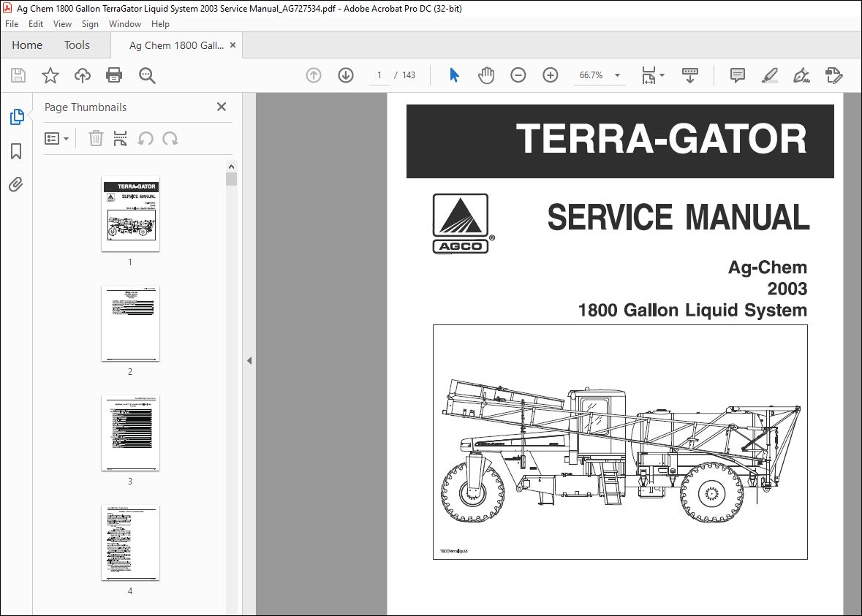This screenshot has height=616, width=862.
Task: Open the read mode keyboard icon
Action: [x=690, y=75]
